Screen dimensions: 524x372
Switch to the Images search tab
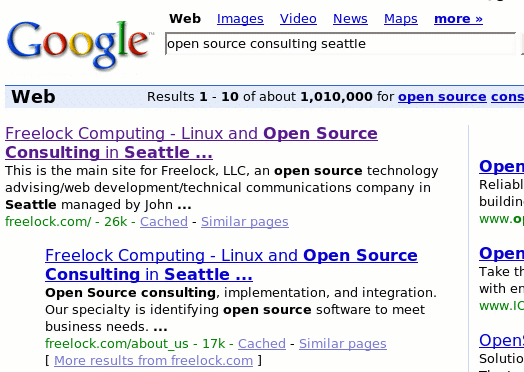click(240, 19)
